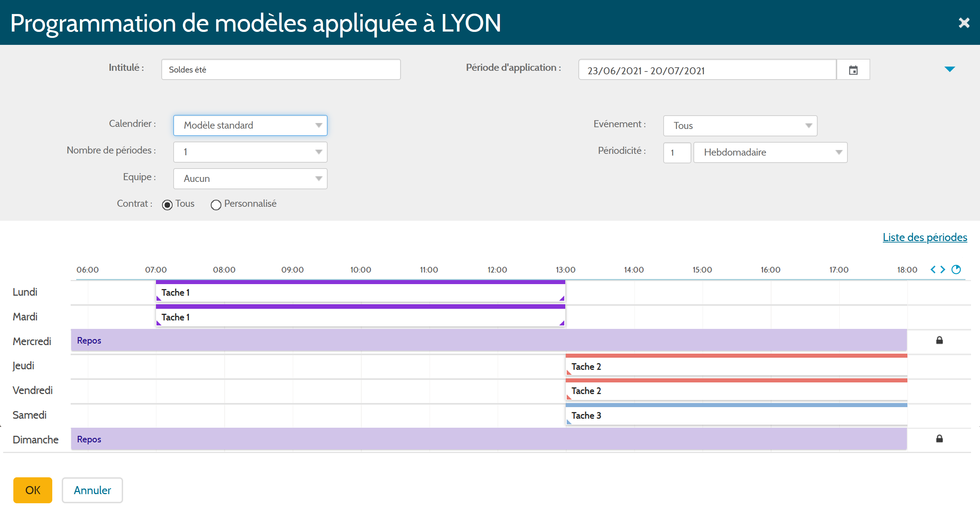Open the Liste des périodes link
The width and height of the screenshot is (980, 512).
pos(925,237)
